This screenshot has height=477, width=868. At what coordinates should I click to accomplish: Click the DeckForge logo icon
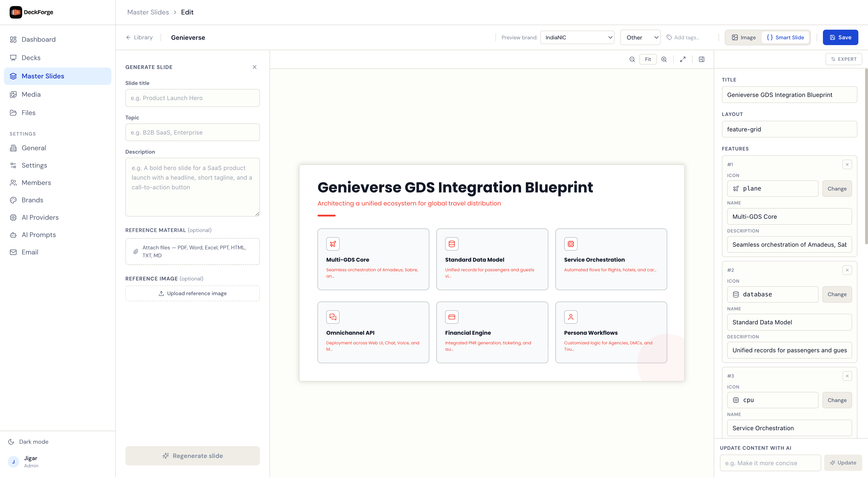[16, 12]
